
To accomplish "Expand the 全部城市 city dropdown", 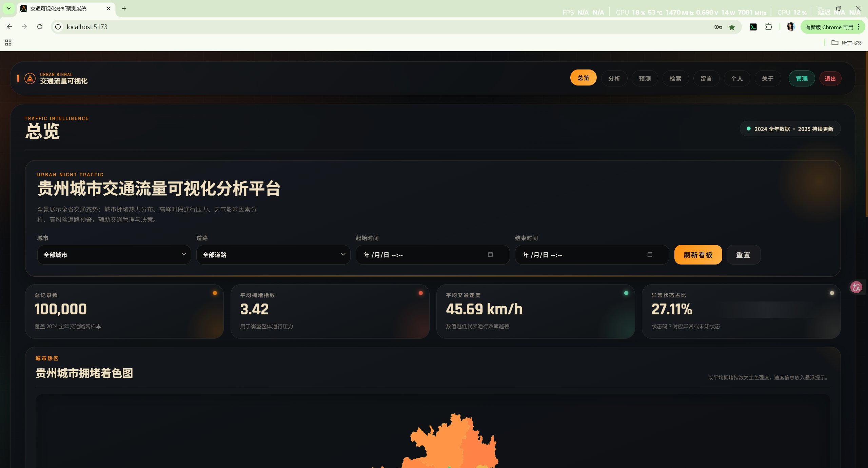I will tap(114, 255).
